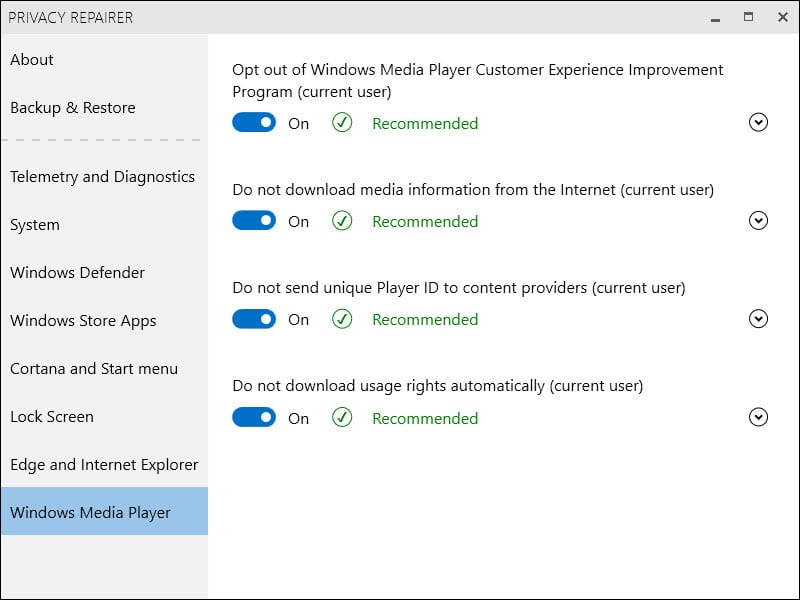Maximize the Privacy Repairer window
This screenshot has width=800, height=600.
pos(748,17)
